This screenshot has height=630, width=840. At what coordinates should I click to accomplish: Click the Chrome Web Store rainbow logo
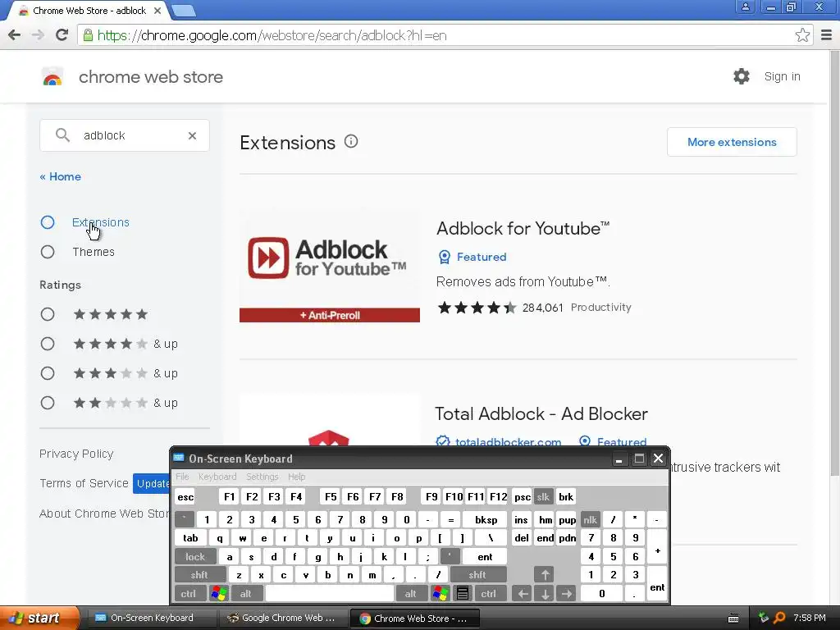[52, 76]
